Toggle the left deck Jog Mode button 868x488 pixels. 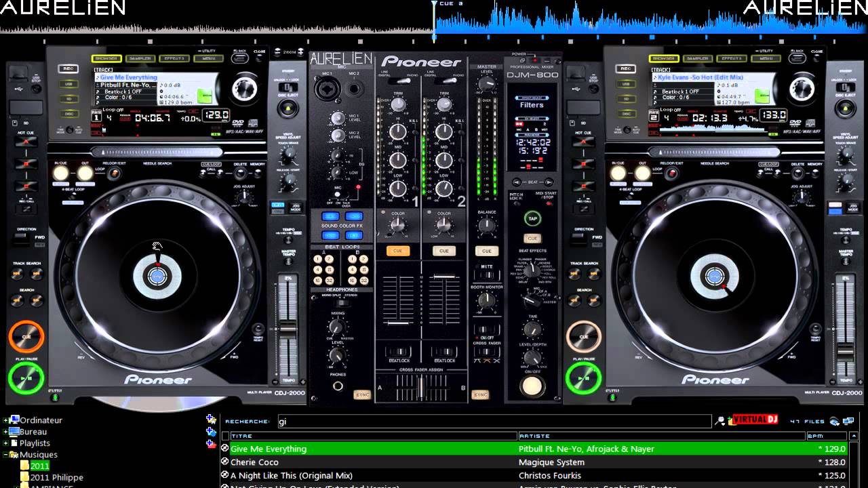click(x=296, y=207)
